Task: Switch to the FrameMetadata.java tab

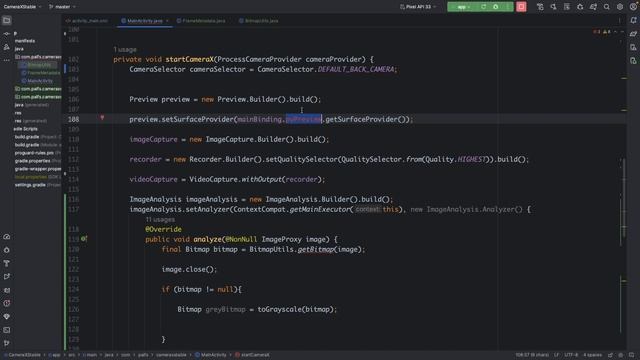Action: click(x=201, y=20)
